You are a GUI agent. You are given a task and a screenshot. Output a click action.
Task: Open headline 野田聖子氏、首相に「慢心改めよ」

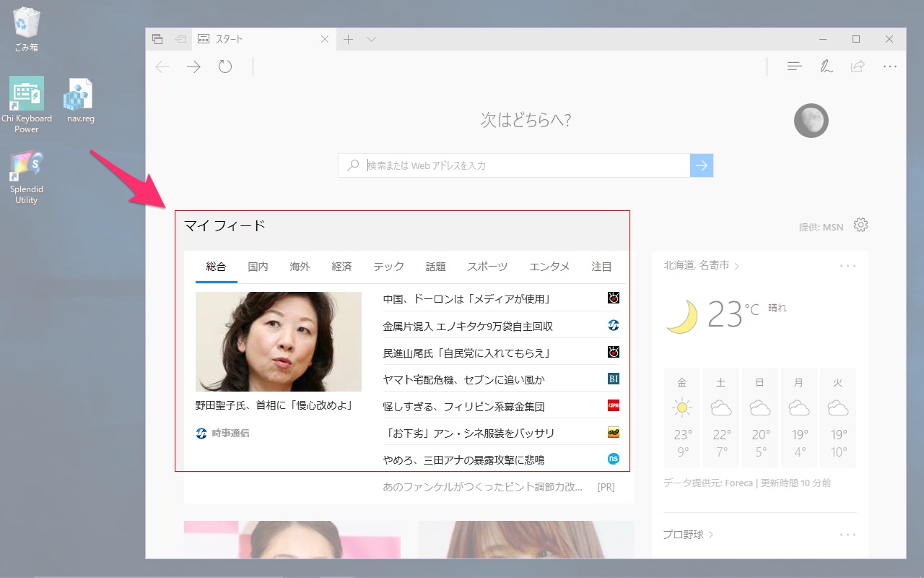click(x=274, y=405)
